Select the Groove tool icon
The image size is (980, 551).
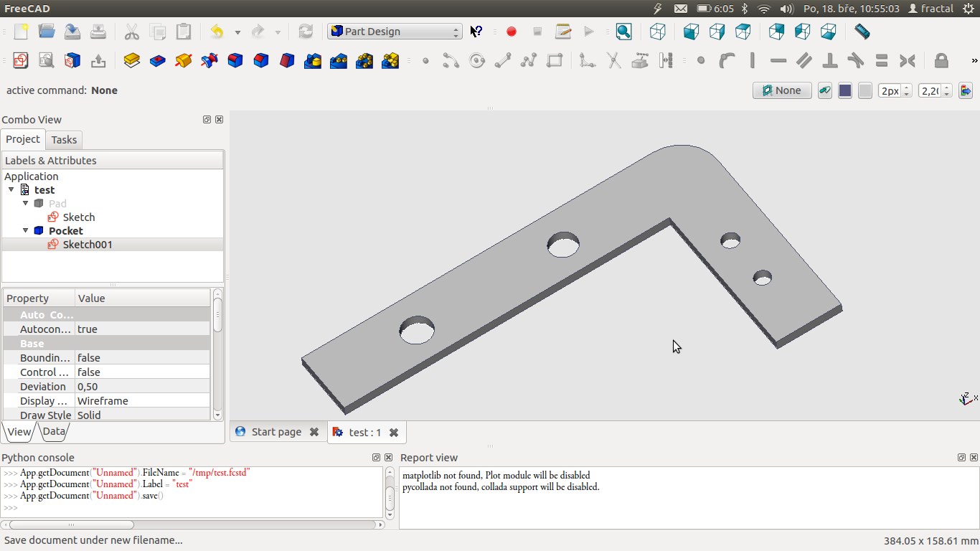(x=209, y=61)
